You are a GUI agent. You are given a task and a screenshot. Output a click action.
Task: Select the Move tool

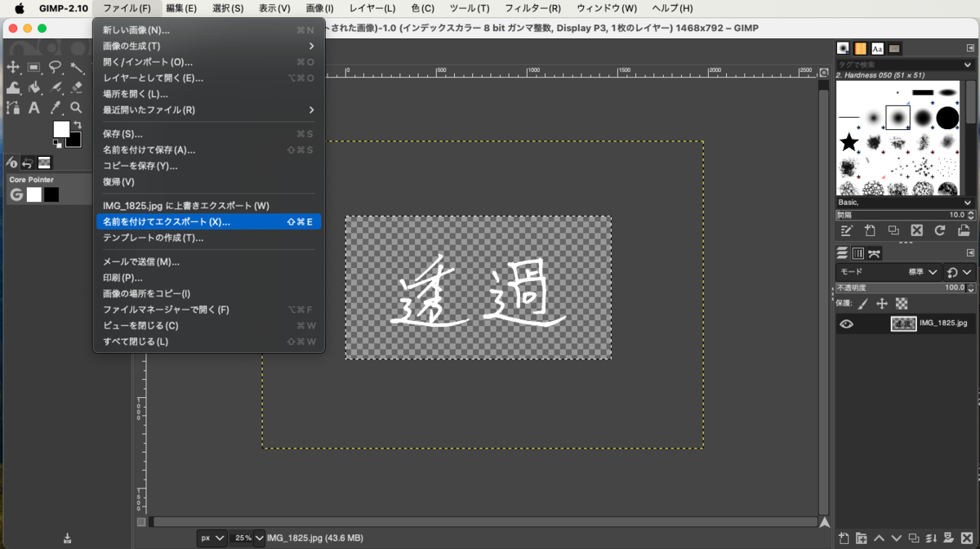(x=13, y=67)
